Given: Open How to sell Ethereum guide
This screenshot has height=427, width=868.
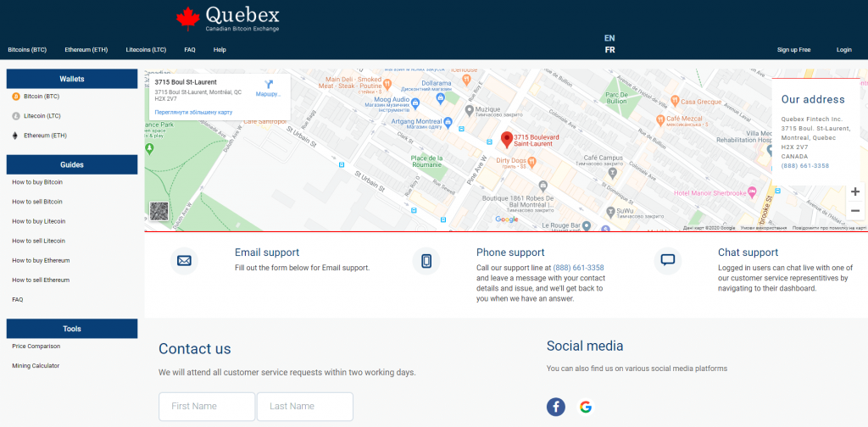Looking at the screenshot, I should (x=41, y=280).
